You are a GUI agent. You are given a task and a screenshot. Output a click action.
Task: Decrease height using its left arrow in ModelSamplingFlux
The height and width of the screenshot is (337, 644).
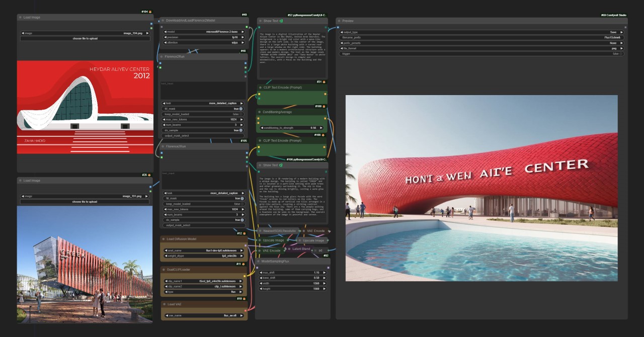tap(262, 289)
